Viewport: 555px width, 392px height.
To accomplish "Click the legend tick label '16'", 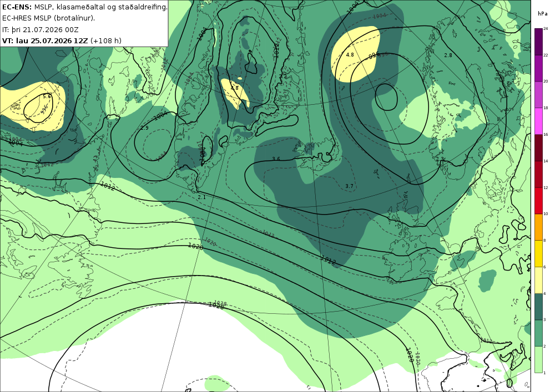I will [546, 134].
